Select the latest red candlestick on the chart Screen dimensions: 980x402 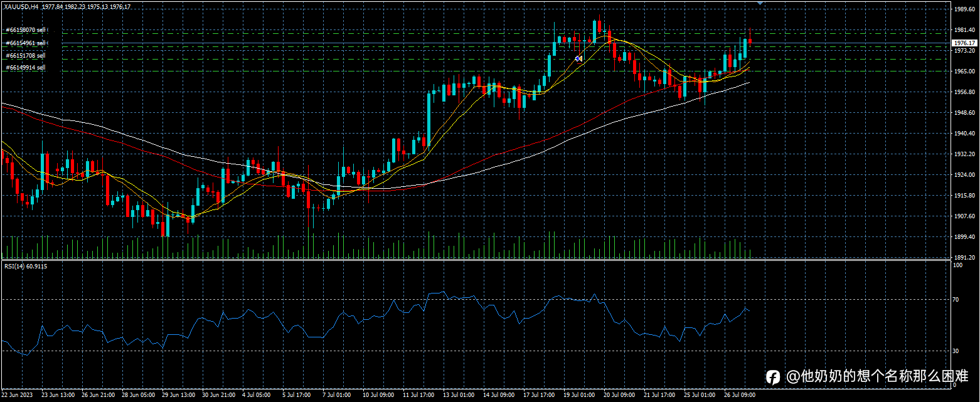pos(750,41)
